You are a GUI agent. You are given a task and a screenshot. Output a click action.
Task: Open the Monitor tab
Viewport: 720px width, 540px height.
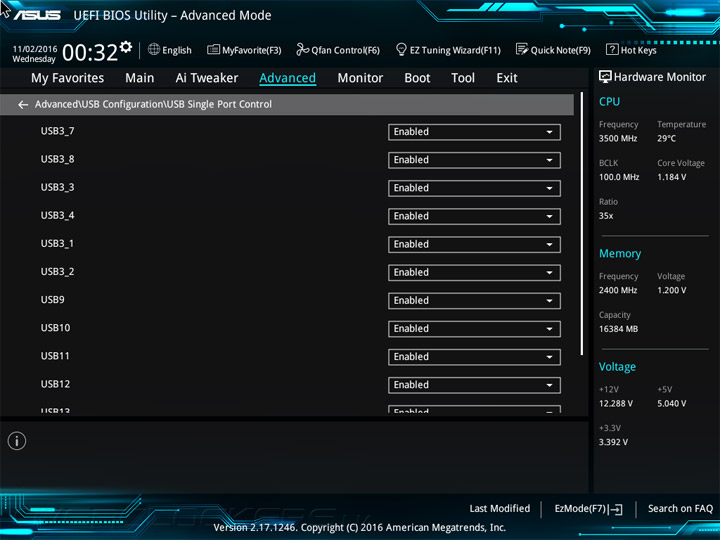[x=360, y=78]
